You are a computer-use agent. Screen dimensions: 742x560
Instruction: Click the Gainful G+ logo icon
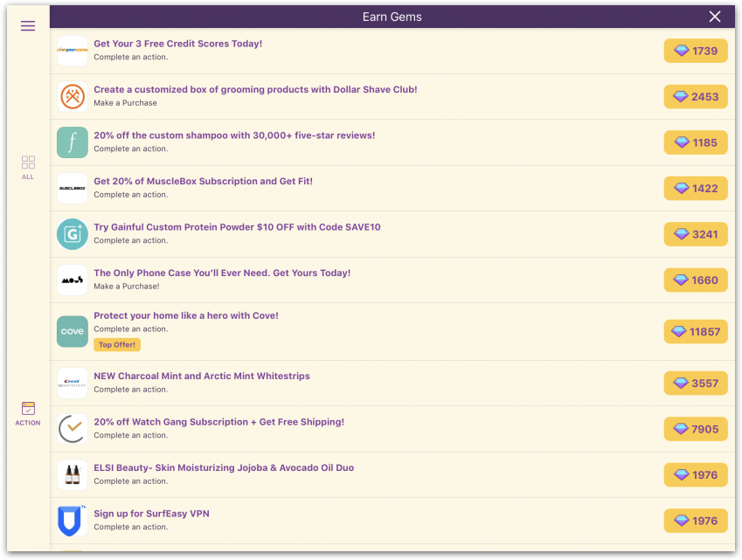pyautogui.click(x=73, y=234)
